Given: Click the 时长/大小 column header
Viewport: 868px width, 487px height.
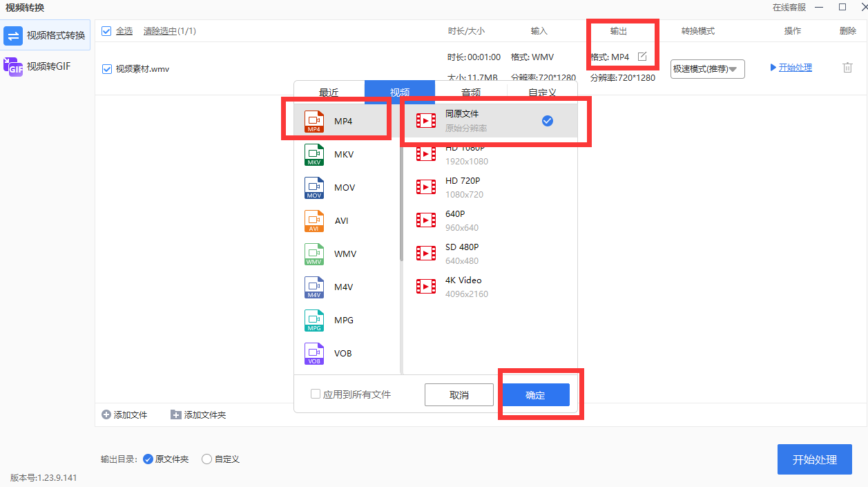Looking at the screenshot, I should pyautogui.click(x=466, y=31).
